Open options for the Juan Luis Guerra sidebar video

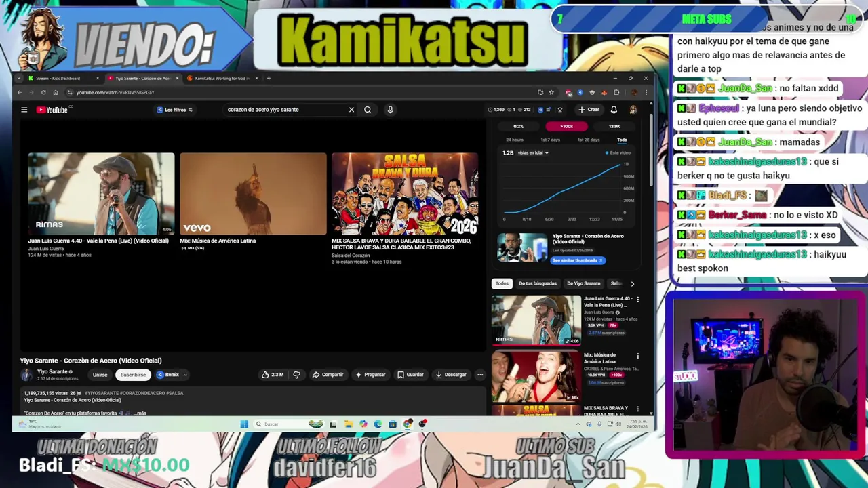click(637, 299)
